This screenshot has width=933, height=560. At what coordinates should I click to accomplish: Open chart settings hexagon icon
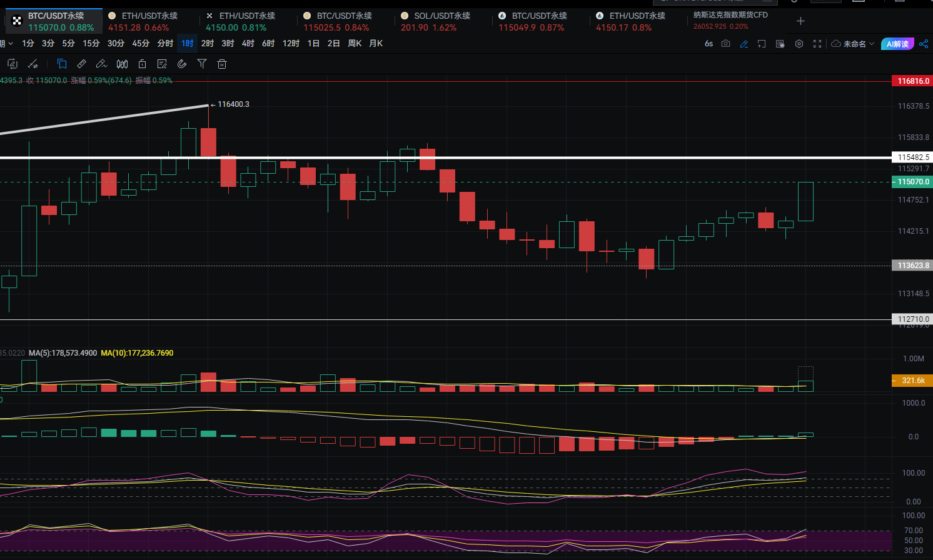click(799, 44)
